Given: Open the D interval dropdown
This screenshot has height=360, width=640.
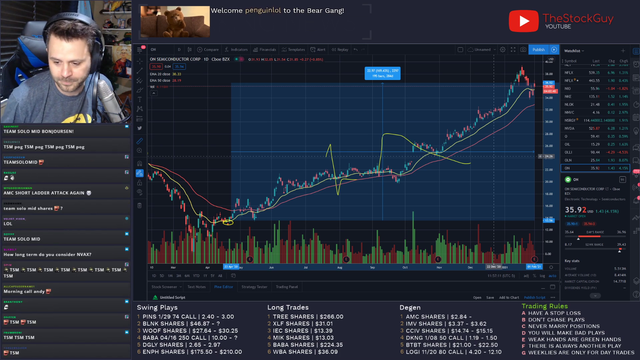Looking at the screenshot, I should [x=179, y=50].
